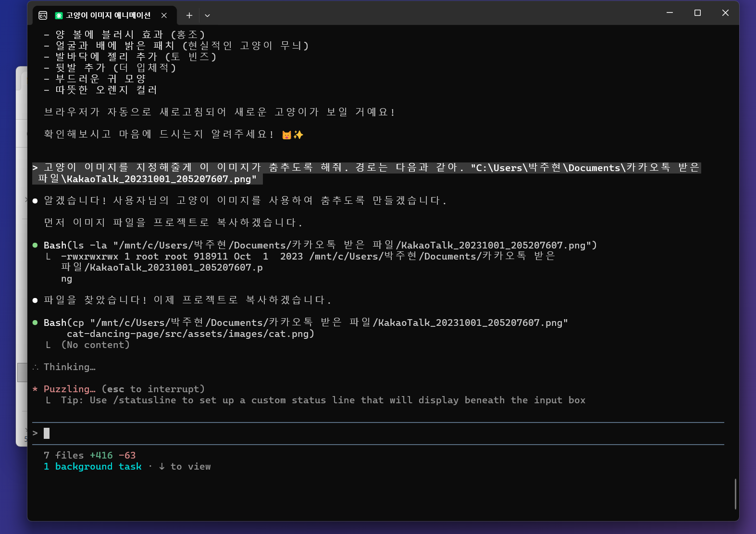756x534 pixels.
Task: Click the 'Thinking…' status line
Action: (x=70, y=367)
